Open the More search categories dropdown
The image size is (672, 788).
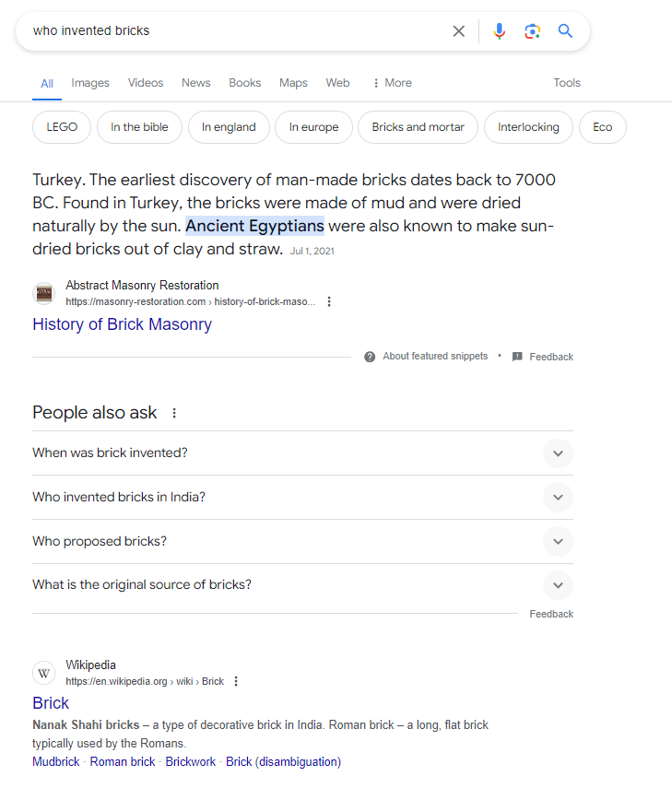click(x=392, y=83)
